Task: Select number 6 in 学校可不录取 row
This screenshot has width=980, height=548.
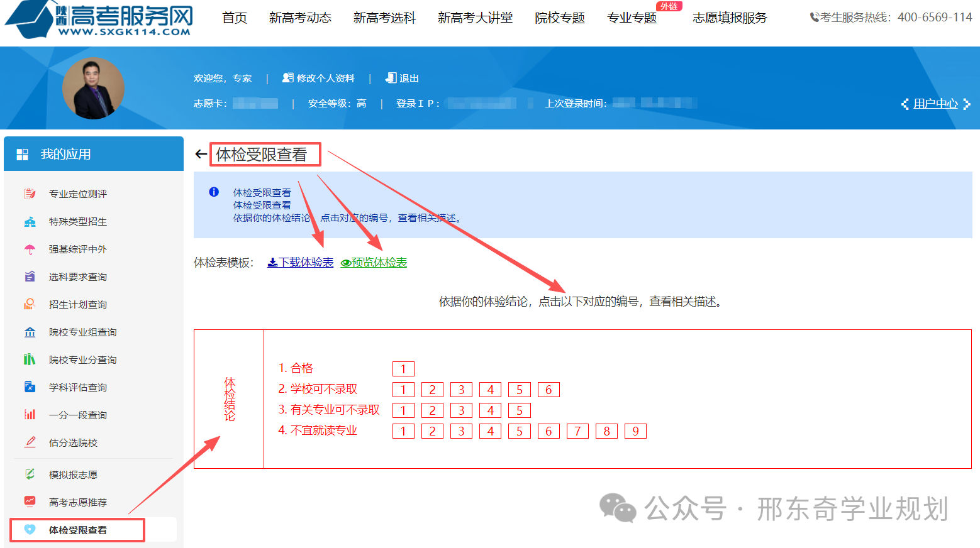Action: 548,390
